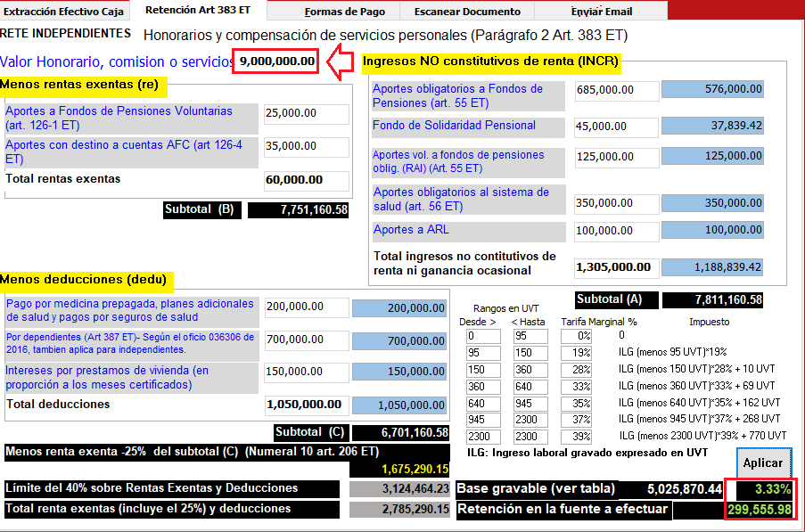This screenshot has width=805, height=532.
Task: Select the Subtotal (C) value 6,701,160.58
Action: pos(400,433)
